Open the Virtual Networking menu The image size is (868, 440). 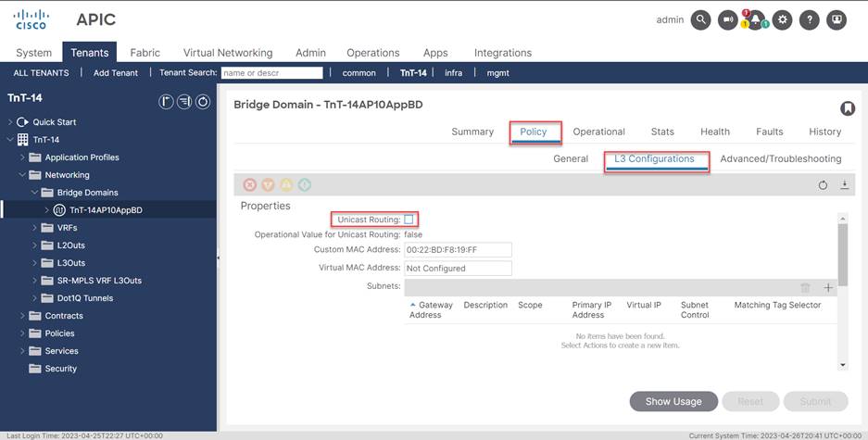(x=228, y=53)
